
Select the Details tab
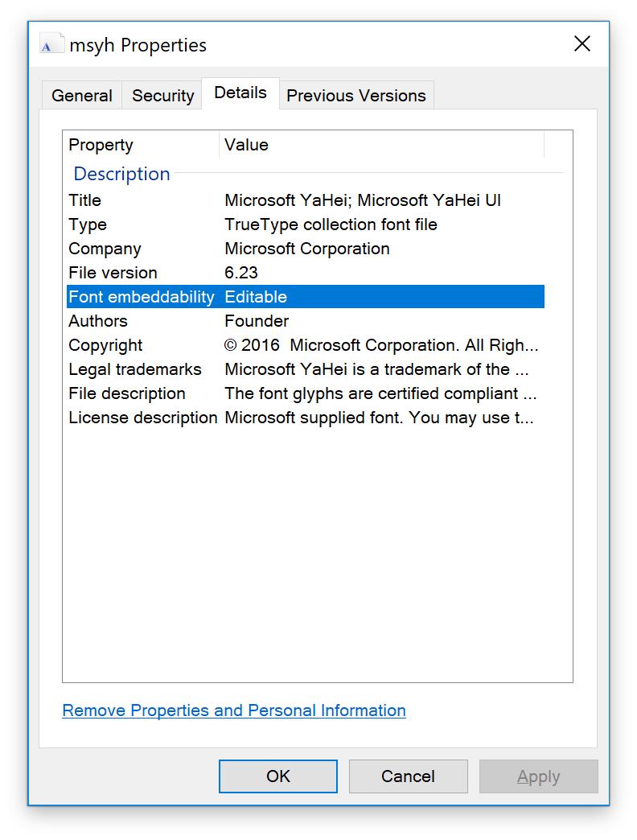(240, 93)
